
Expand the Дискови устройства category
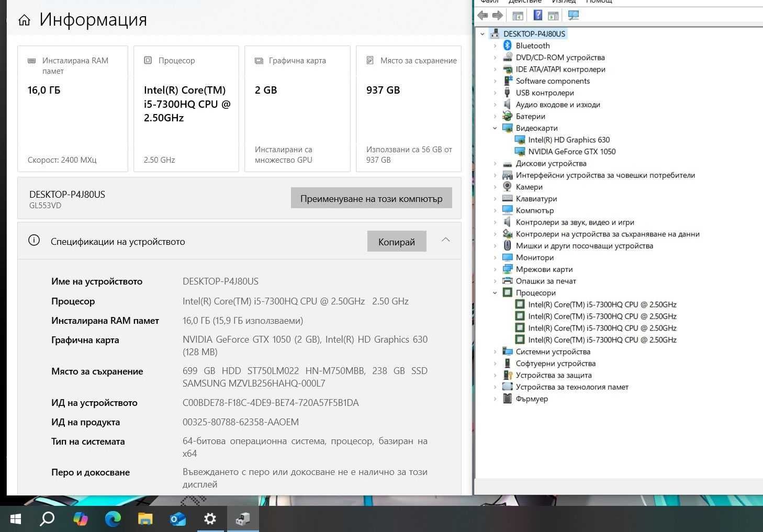(x=495, y=163)
